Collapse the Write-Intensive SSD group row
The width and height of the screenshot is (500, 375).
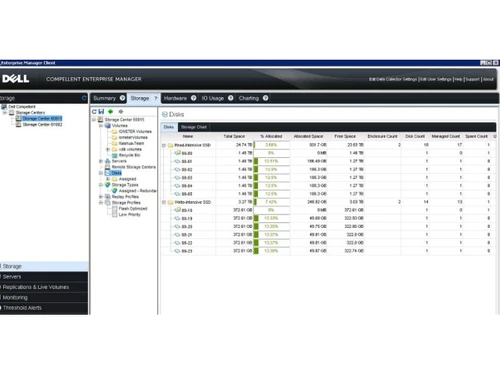click(164, 202)
